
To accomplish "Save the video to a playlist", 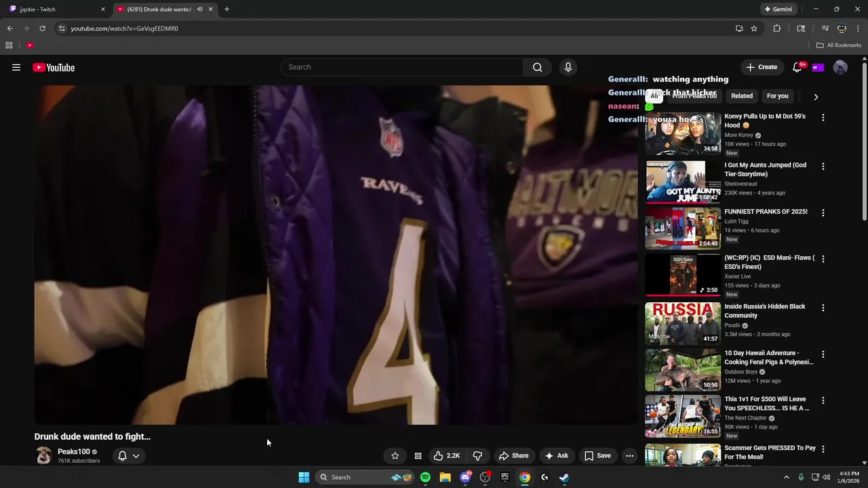I will point(597,455).
